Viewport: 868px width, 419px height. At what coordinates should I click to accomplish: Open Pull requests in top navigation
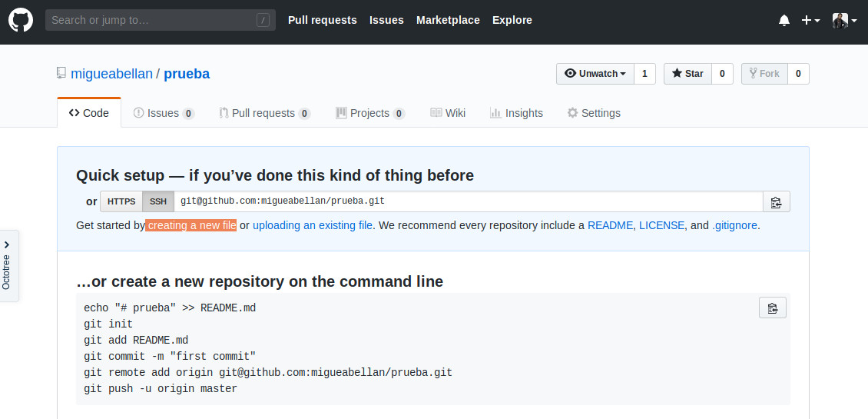click(322, 20)
